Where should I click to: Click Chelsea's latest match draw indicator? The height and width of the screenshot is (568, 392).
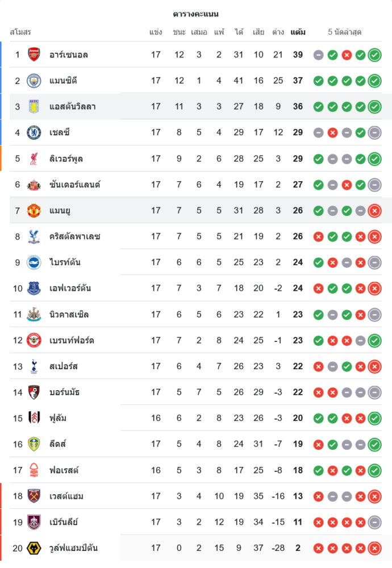(x=374, y=133)
